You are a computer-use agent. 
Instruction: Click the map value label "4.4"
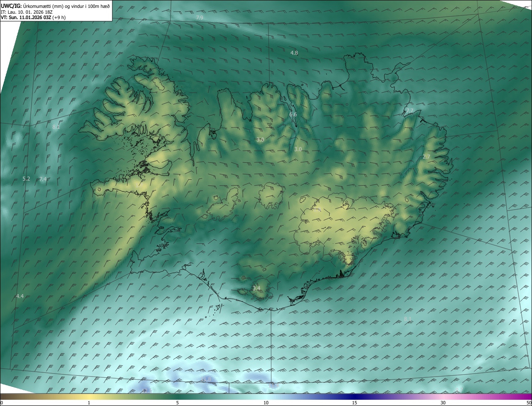point(20,296)
